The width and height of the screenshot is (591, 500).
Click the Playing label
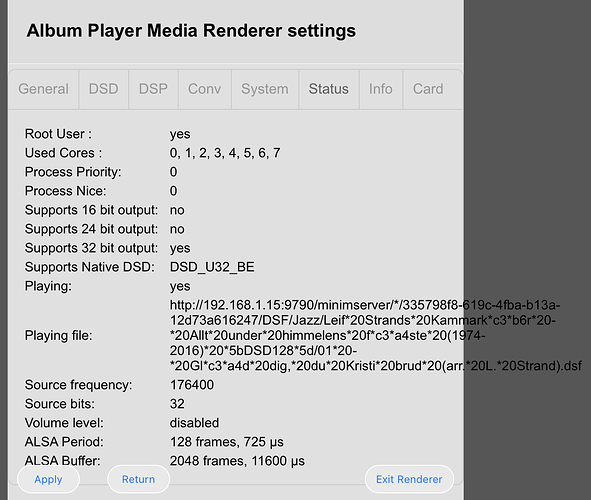48,286
